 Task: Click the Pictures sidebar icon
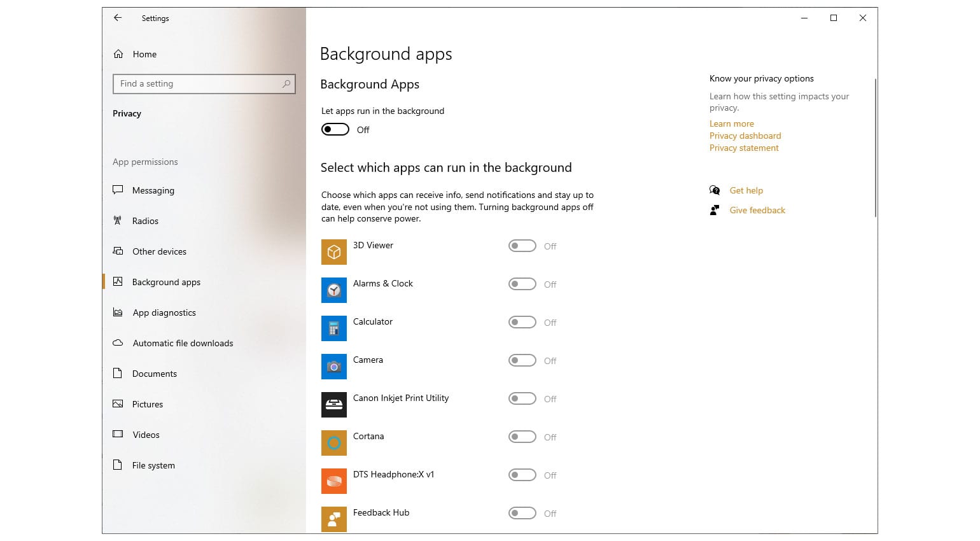click(118, 404)
